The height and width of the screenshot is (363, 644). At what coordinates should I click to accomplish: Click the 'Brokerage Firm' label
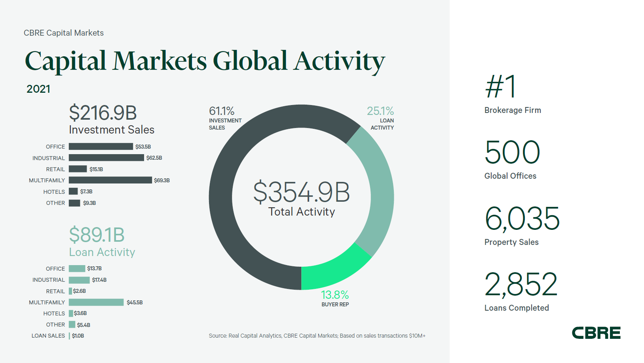(513, 110)
